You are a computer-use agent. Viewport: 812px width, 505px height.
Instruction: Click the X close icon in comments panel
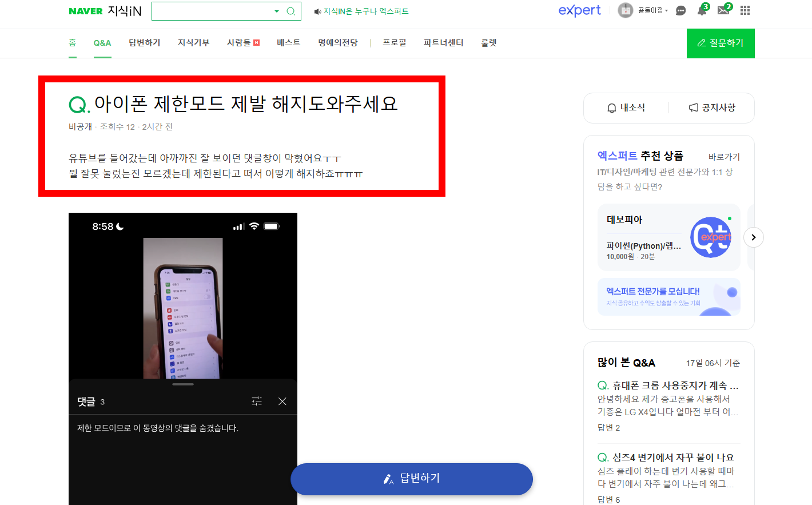pos(282,401)
